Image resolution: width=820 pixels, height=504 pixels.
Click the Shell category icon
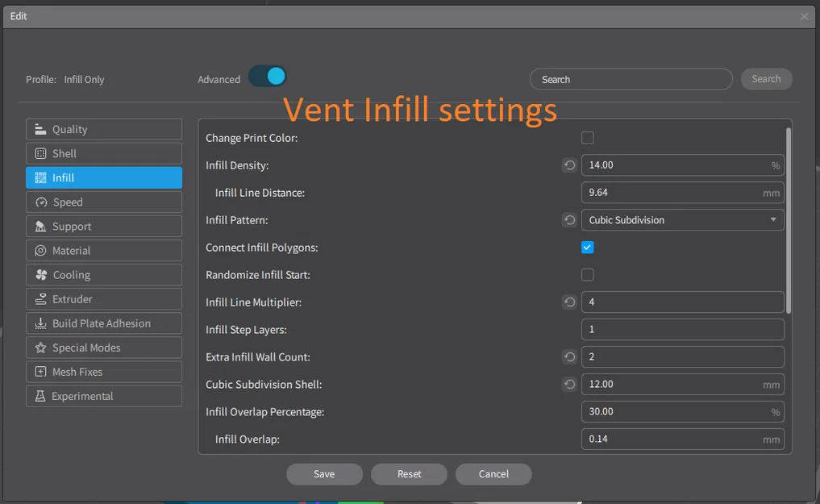click(x=40, y=153)
